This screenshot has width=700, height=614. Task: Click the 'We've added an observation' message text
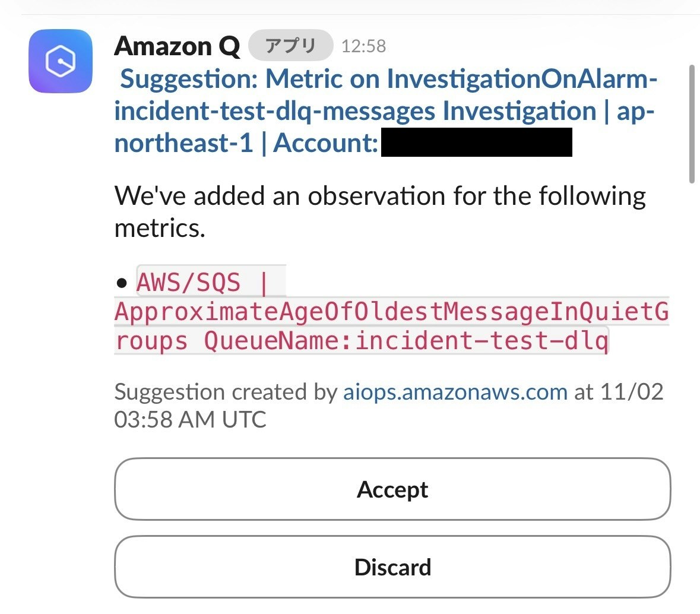380,196
